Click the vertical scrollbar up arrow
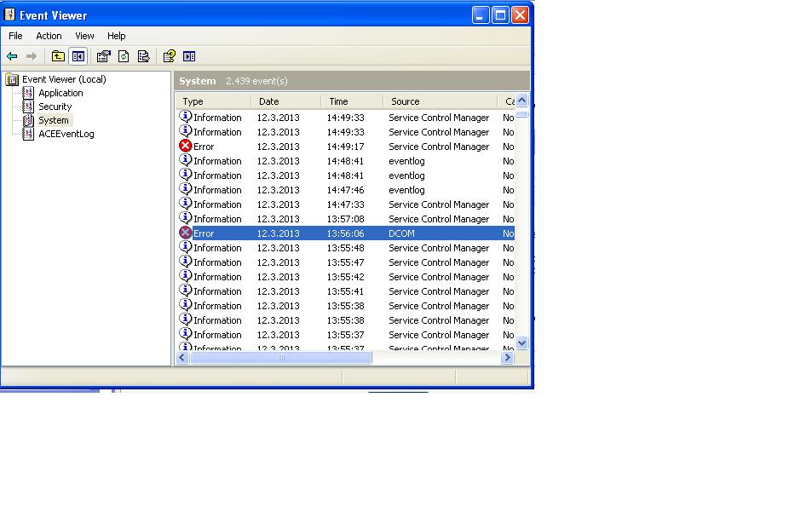Screen dimensions: 812x518 [522, 101]
